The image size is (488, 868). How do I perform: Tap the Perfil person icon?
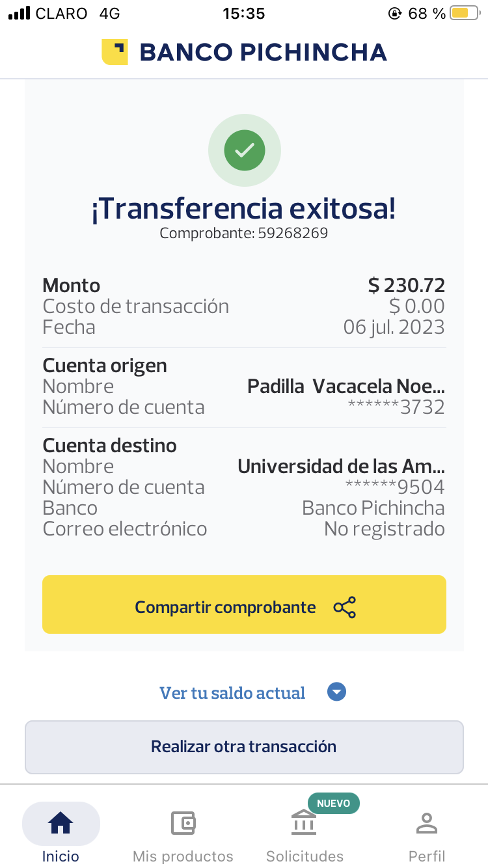pos(427,824)
